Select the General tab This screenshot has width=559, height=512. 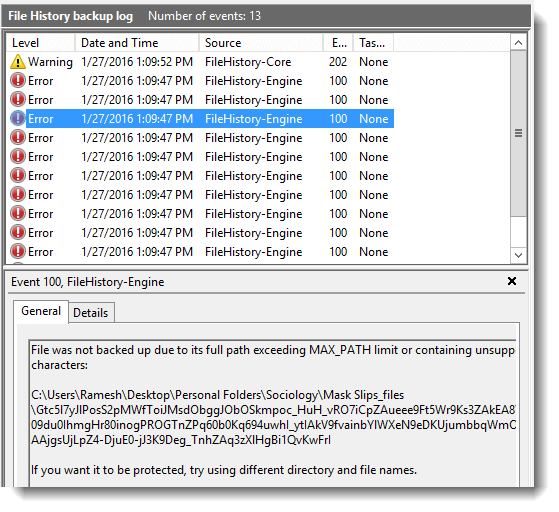(41, 311)
